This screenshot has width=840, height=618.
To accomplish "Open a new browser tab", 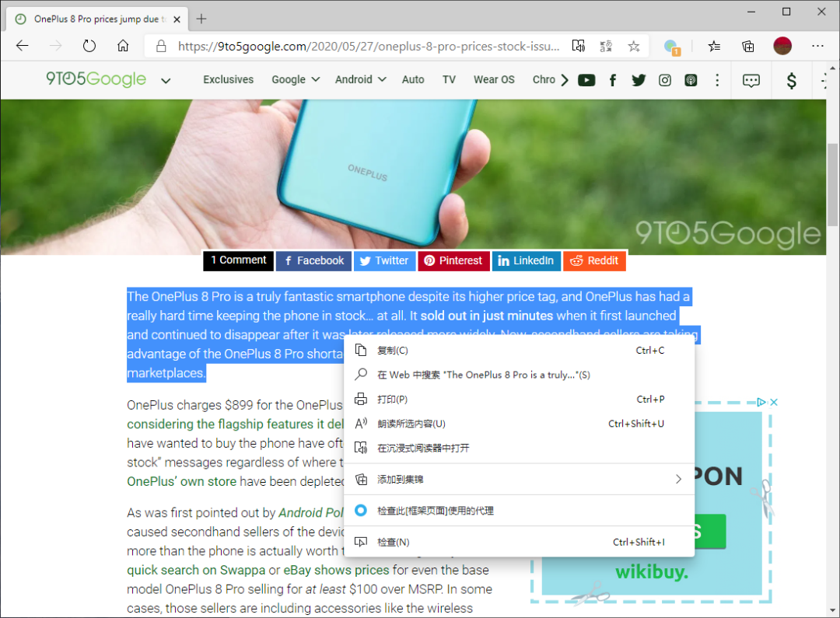I will click(x=201, y=19).
